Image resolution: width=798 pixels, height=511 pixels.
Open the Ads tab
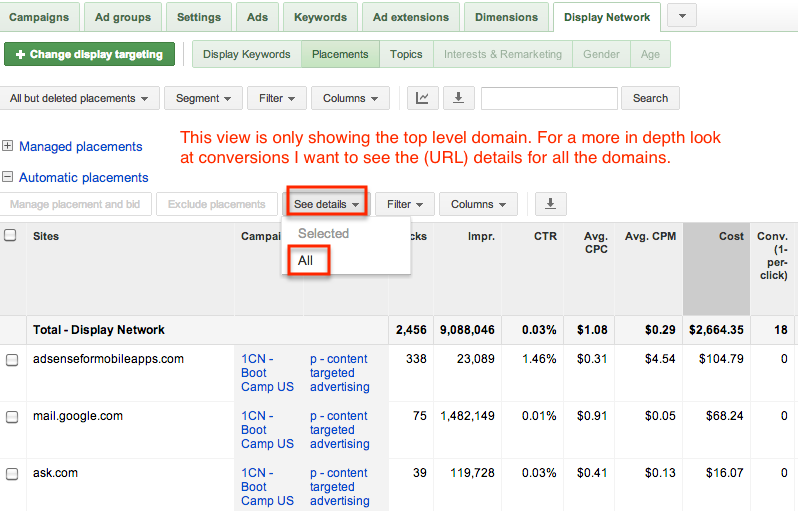(258, 17)
